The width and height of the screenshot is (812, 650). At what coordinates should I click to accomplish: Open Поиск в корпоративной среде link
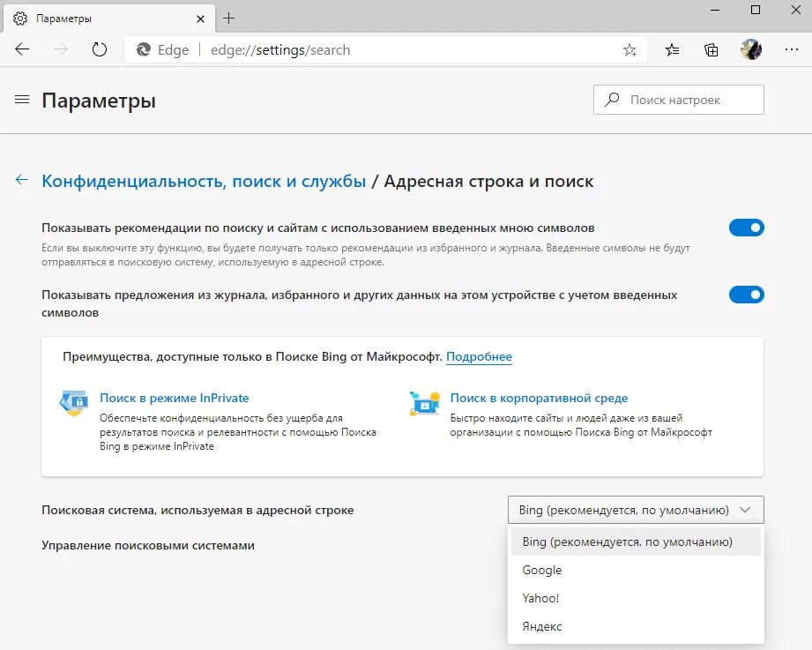coord(539,398)
